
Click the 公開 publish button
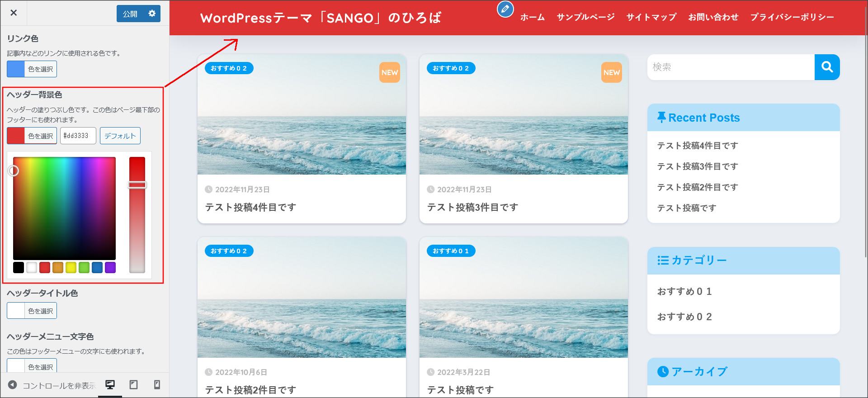130,14
